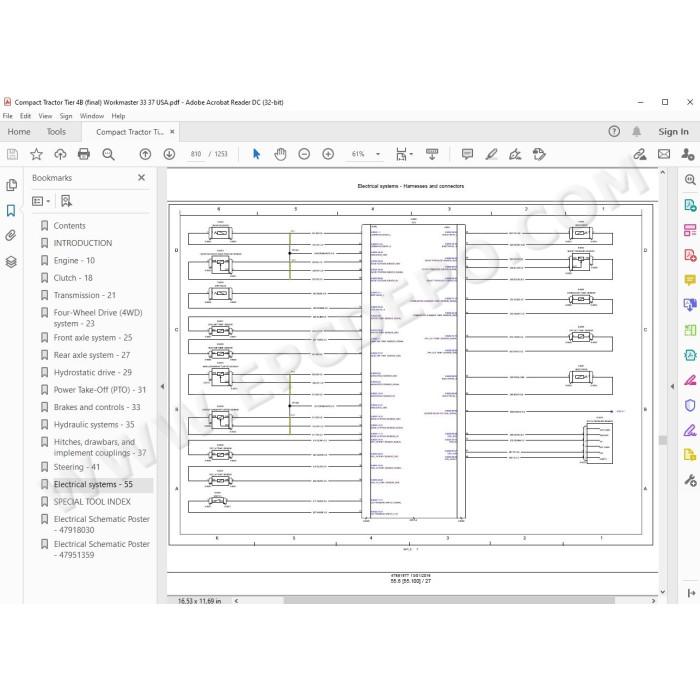This screenshot has height=700, width=700.
Task: Open the Contents bookmark
Action: coord(69,226)
